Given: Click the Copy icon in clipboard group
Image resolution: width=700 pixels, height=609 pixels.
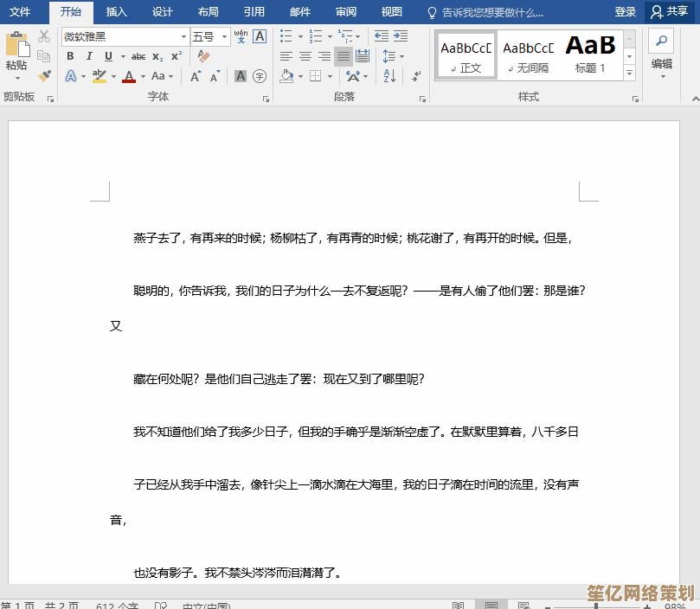Looking at the screenshot, I should click(x=44, y=56).
